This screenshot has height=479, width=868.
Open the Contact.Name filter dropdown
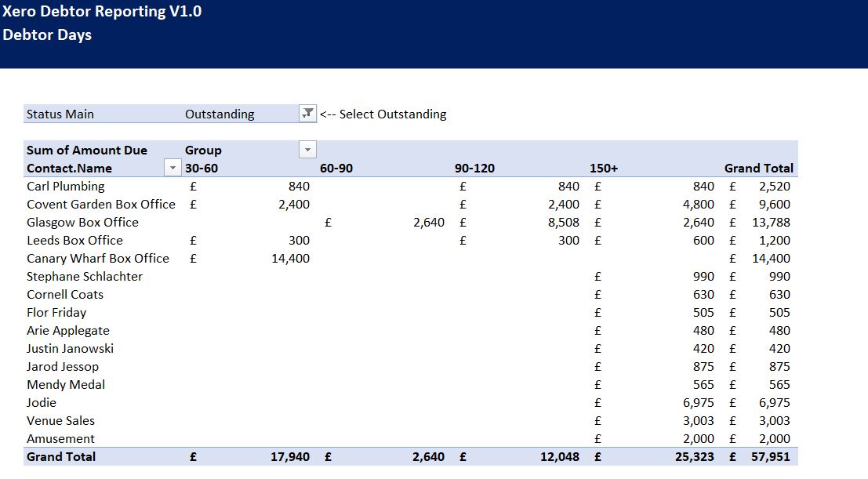(x=172, y=168)
